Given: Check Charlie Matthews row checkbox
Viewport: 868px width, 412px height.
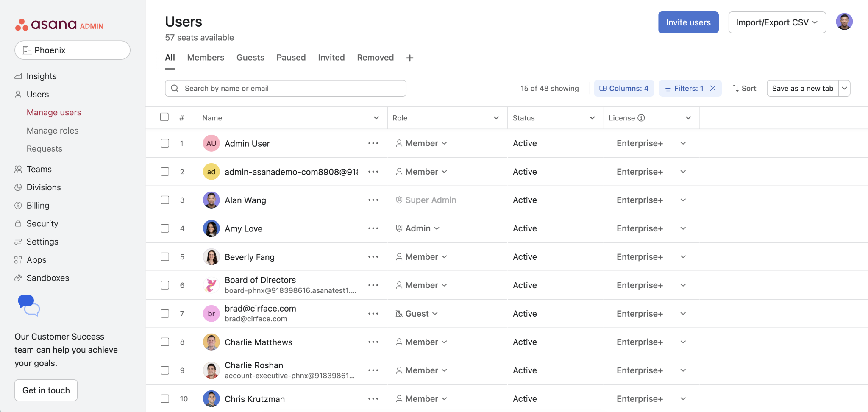Looking at the screenshot, I should pyautogui.click(x=165, y=342).
